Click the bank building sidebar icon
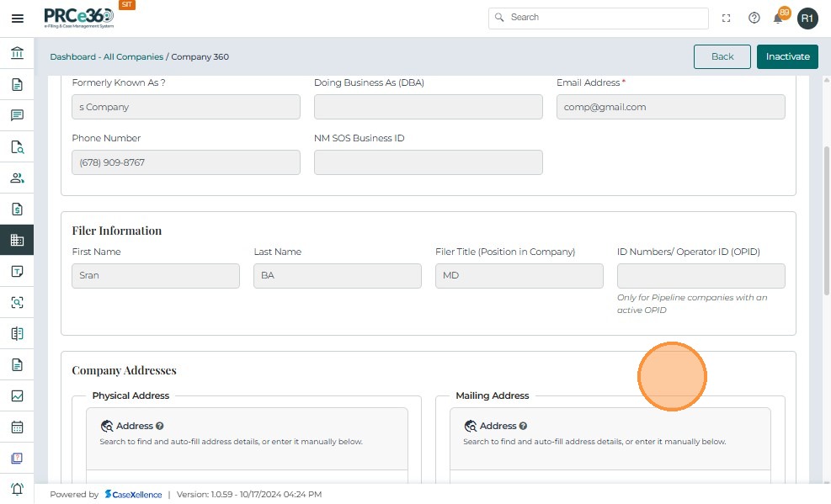This screenshot has width=831, height=504. pos(17,54)
